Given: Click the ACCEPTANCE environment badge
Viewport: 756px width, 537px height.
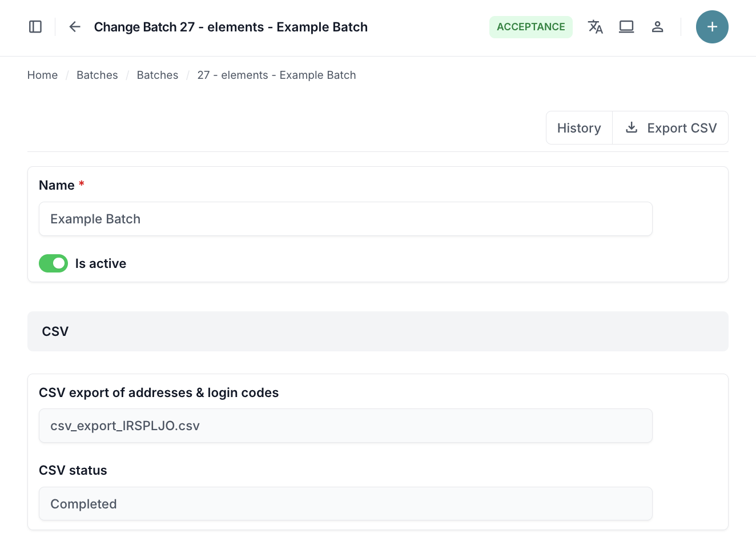Looking at the screenshot, I should click(x=530, y=27).
